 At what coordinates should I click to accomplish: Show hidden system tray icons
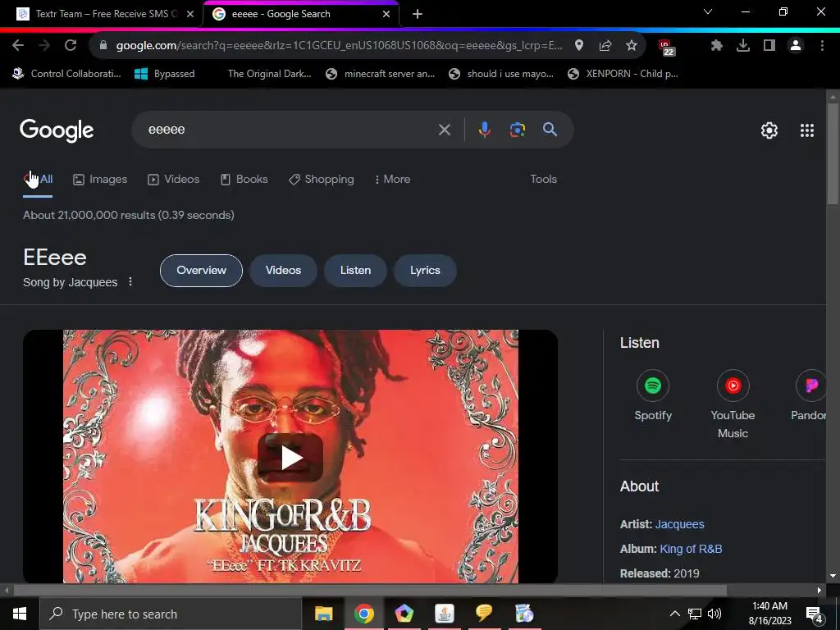click(674, 614)
